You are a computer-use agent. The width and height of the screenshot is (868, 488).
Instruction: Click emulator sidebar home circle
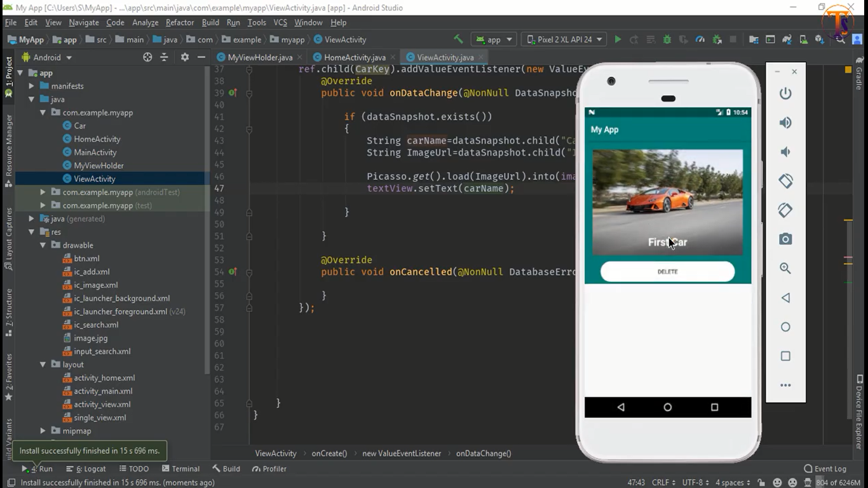(x=785, y=327)
